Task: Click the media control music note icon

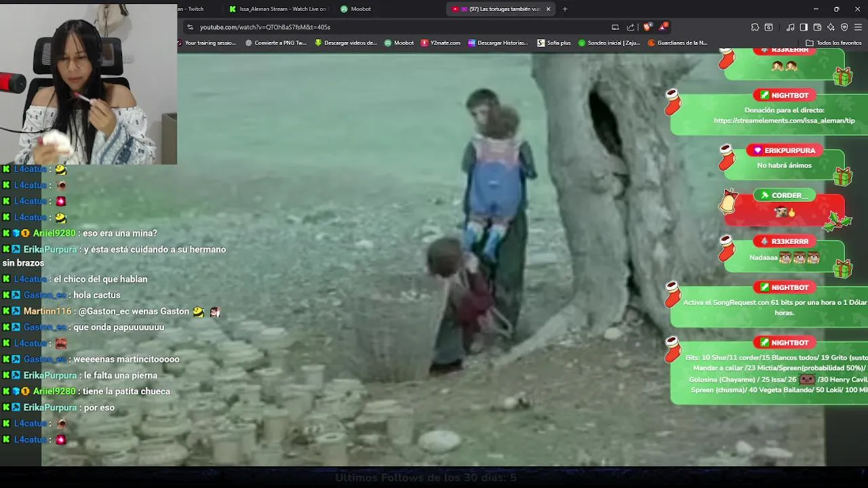Action: pyautogui.click(x=791, y=27)
